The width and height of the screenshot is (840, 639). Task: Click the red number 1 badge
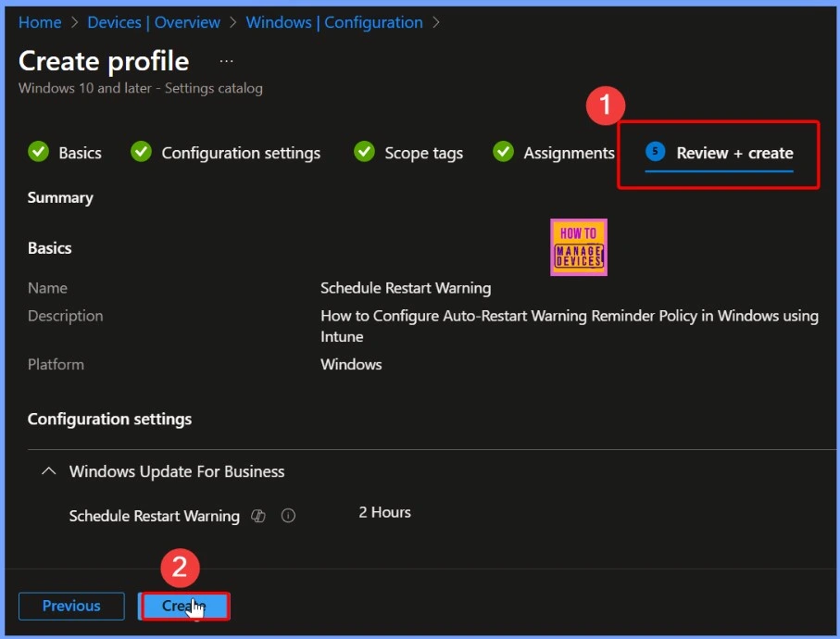pyautogui.click(x=606, y=106)
